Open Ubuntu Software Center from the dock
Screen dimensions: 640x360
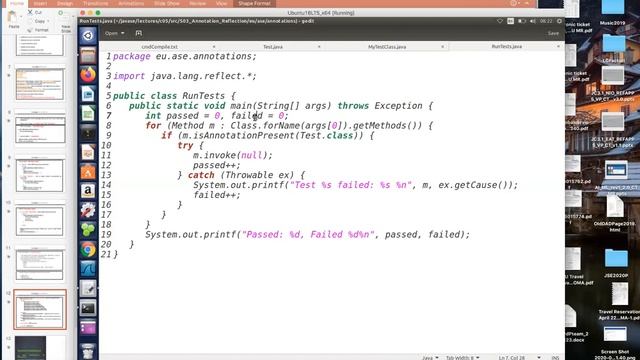coord(88,172)
